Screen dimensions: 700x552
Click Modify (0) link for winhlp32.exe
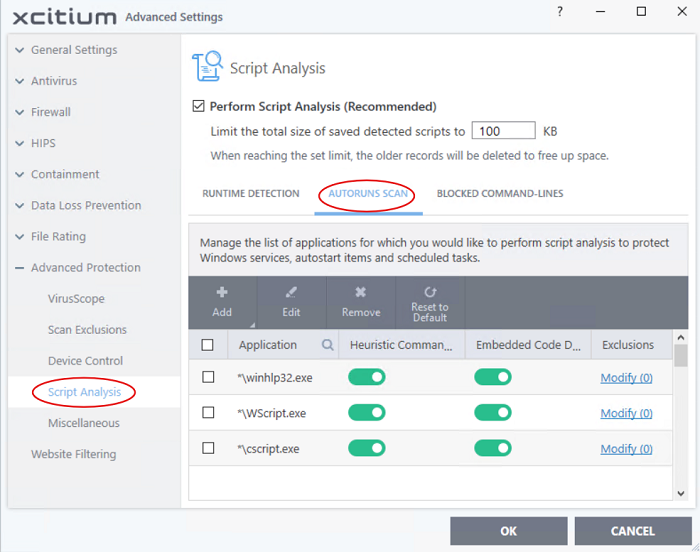point(626,378)
